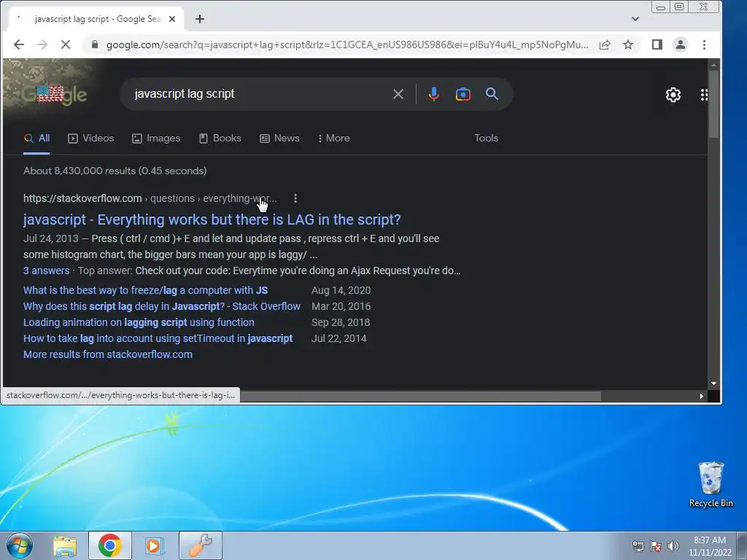Open 'How to take lag into account' link

click(158, 338)
